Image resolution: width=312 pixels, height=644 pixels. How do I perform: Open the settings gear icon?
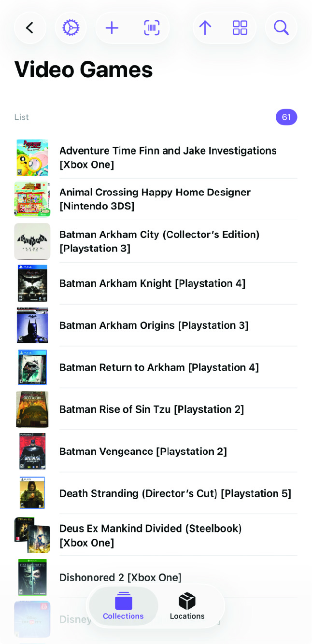[x=71, y=28]
